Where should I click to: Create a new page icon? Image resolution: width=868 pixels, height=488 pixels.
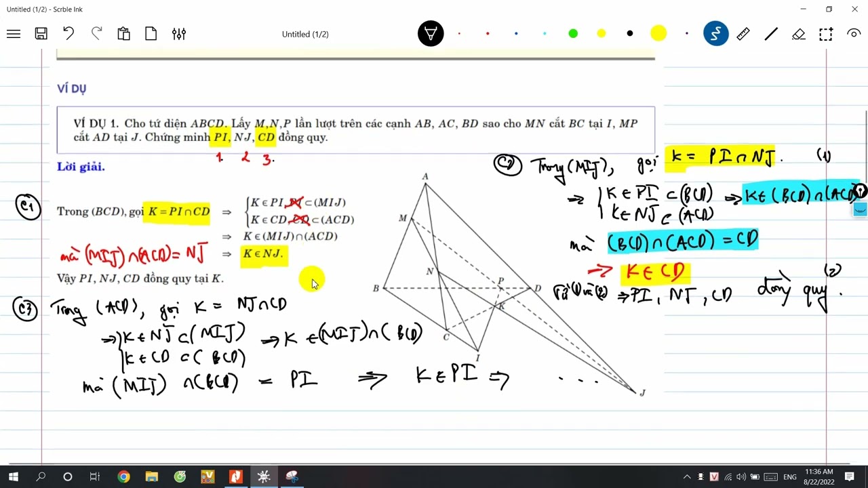click(x=151, y=34)
